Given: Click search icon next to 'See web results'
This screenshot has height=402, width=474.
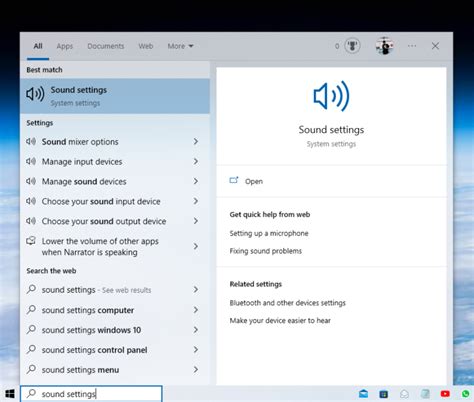Looking at the screenshot, I should click(x=31, y=289).
